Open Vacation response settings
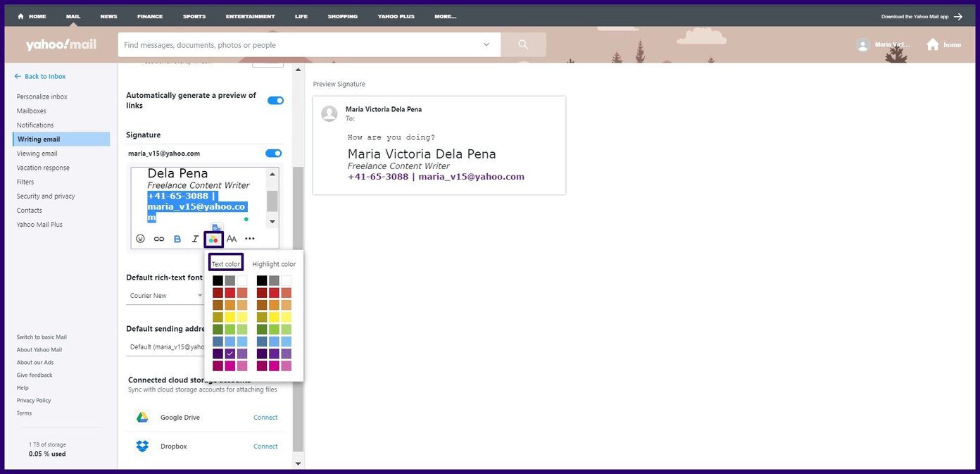Screen dimensions: 980x474 [x=43, y=168]
